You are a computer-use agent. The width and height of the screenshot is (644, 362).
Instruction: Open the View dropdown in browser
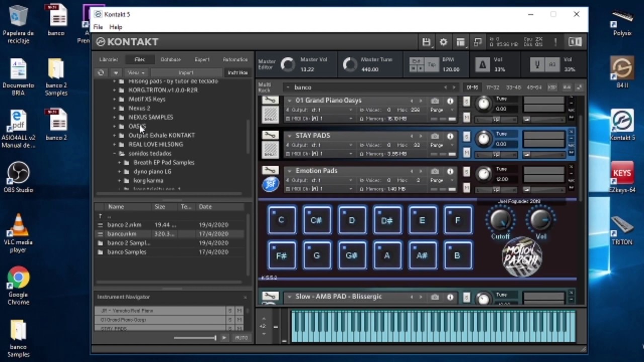click(x=136, y=72)
